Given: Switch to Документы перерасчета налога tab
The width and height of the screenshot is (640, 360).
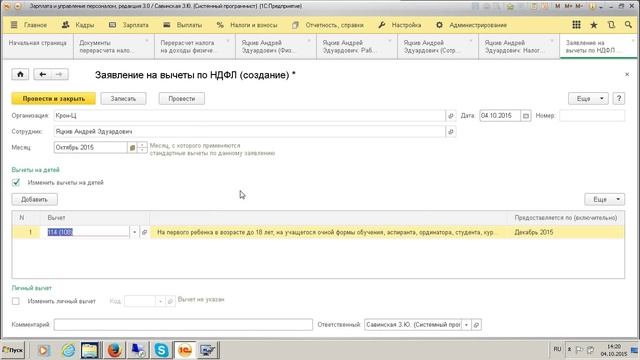Looking at the screenshot, I should pos(113,47).
